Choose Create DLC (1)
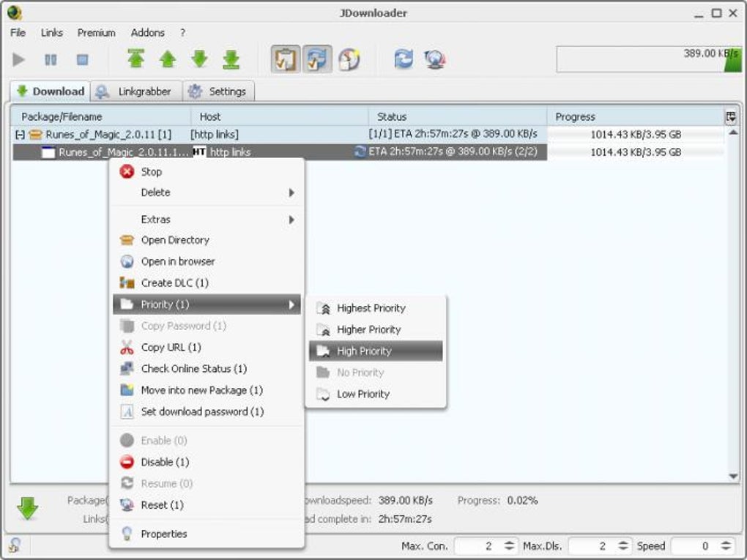The image size is (747, 560). [x=207, y=283]
